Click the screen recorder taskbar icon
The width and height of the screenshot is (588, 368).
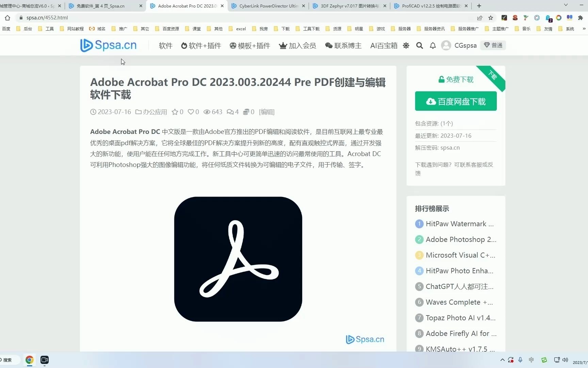[45, 360]
